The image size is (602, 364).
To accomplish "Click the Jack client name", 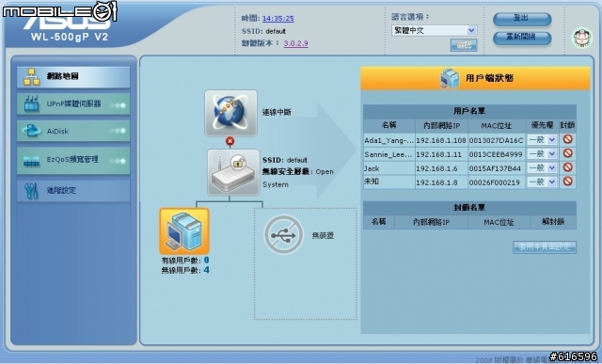I will click(372, 168).
